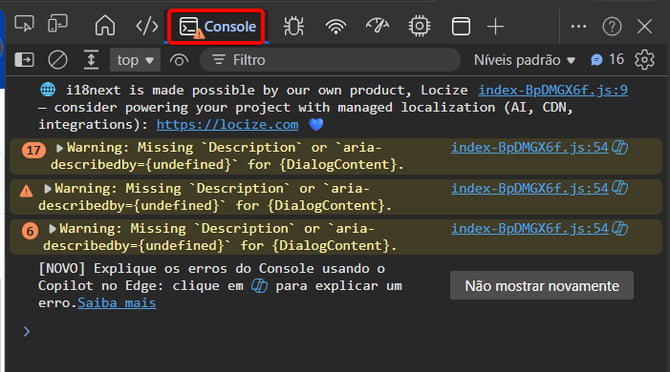670x372 pixels.
Task: Toggle the upload-style arrow toolbar icon
Action: (x=91, y=60)
